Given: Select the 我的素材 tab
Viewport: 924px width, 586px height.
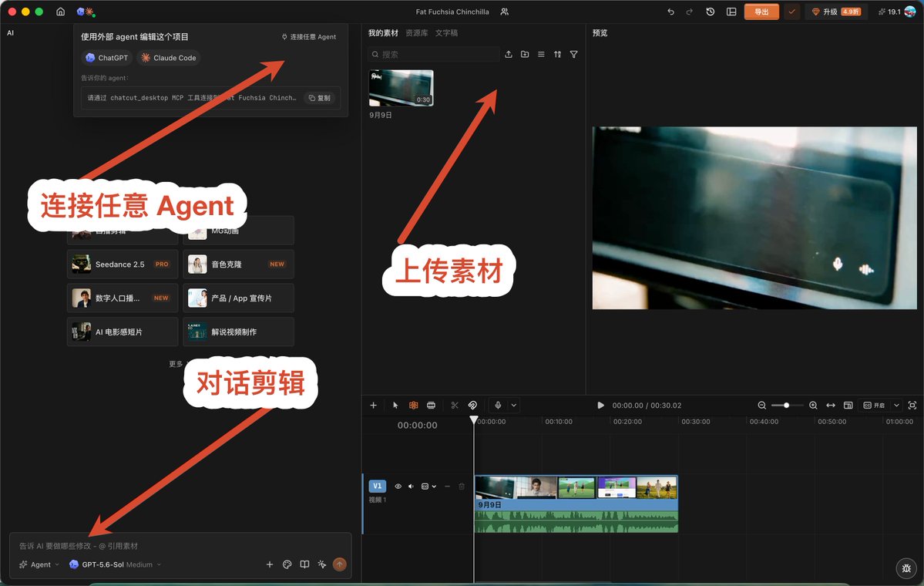Looking at the screenshot, I should pyautogui.click(x=383, y=33).
